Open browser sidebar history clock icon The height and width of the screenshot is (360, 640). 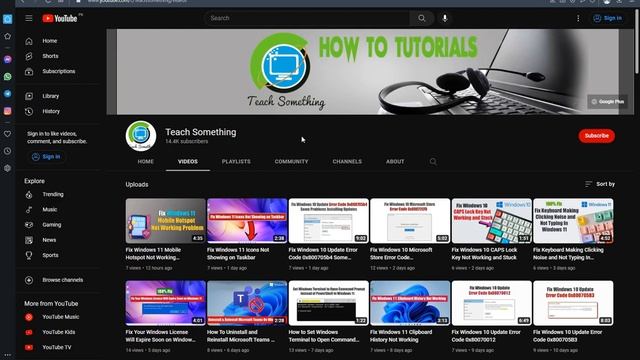(7, 151)
